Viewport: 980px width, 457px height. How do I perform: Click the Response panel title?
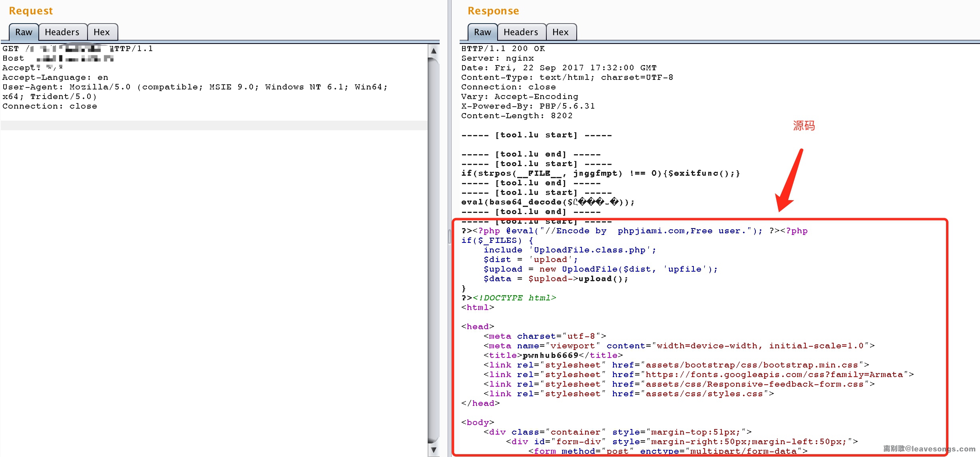[x=493, y=11]
